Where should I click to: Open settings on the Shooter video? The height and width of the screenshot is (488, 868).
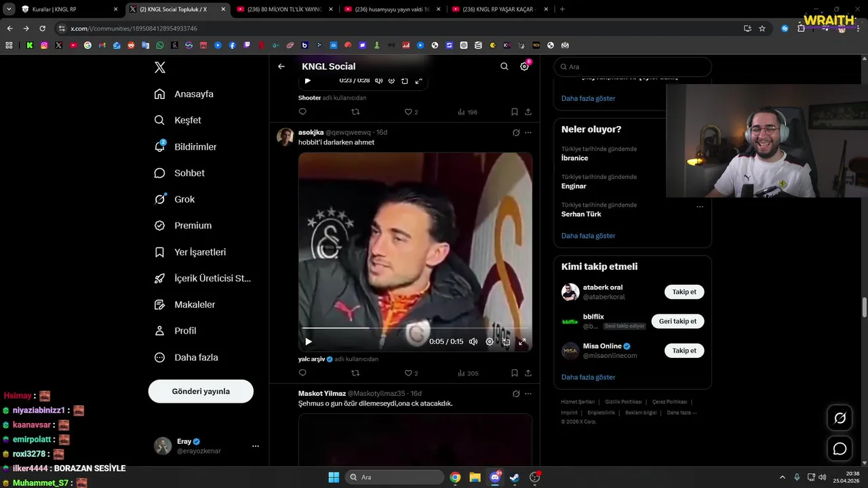tap(391, 81)
